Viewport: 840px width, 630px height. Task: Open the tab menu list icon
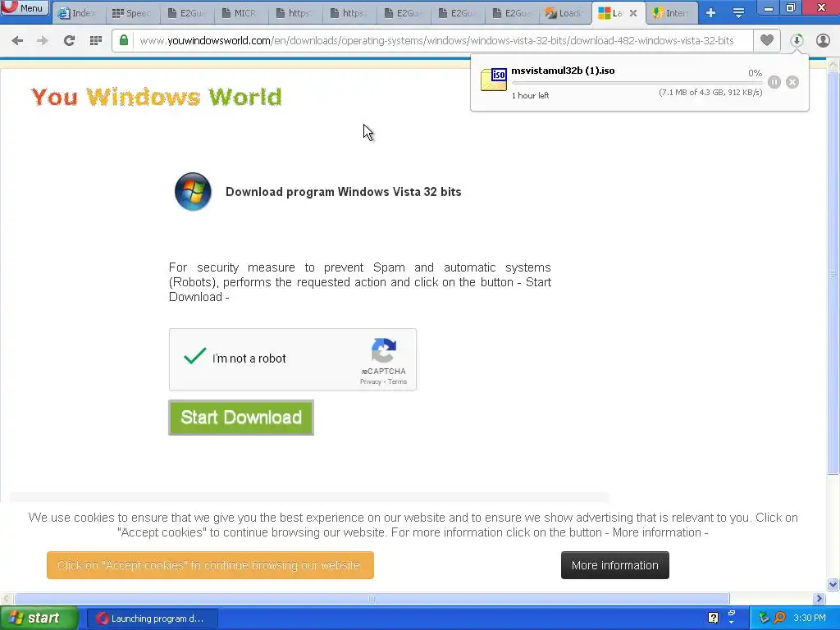click(x=738, y=13)
